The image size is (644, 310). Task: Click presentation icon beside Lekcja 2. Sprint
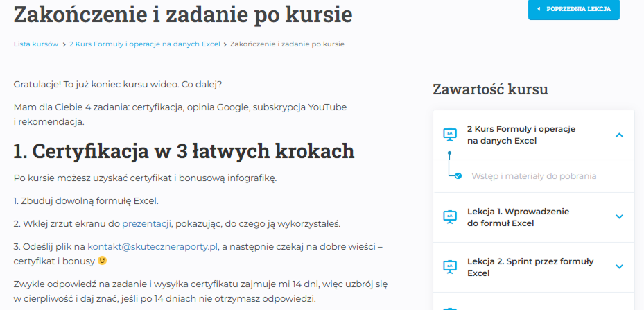(x=450, y=267)
